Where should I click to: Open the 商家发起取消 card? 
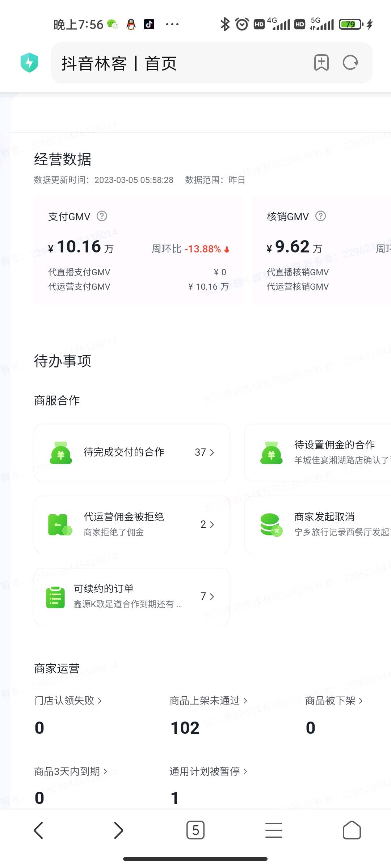click(x=318, y=524)
